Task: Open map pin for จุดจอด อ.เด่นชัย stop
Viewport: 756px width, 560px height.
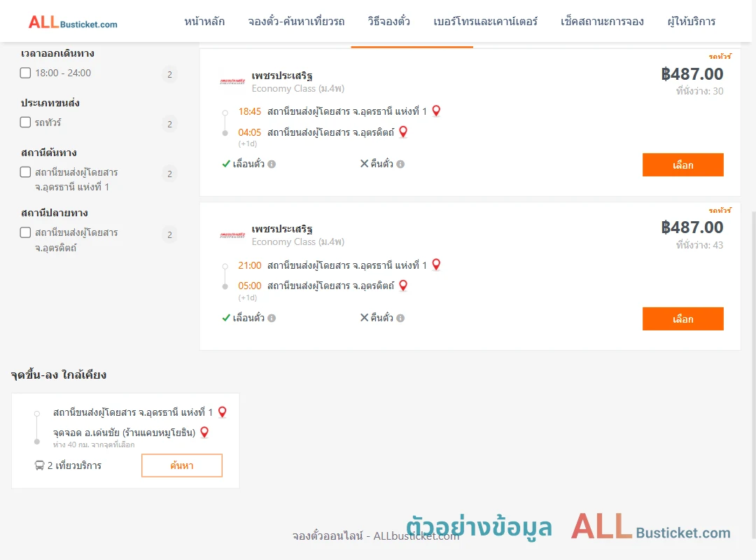Action: point(204,432)
